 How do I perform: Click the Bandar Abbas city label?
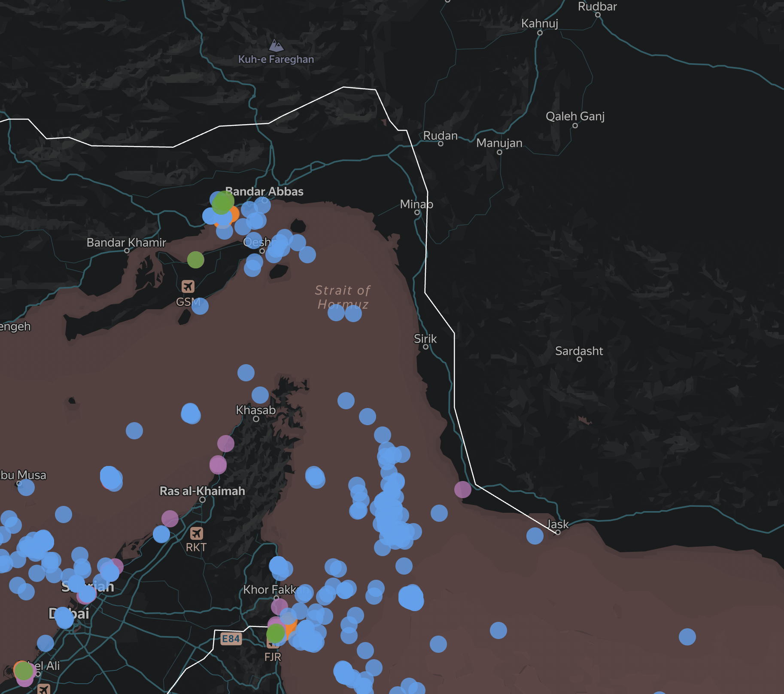click(x=264, y=192)
